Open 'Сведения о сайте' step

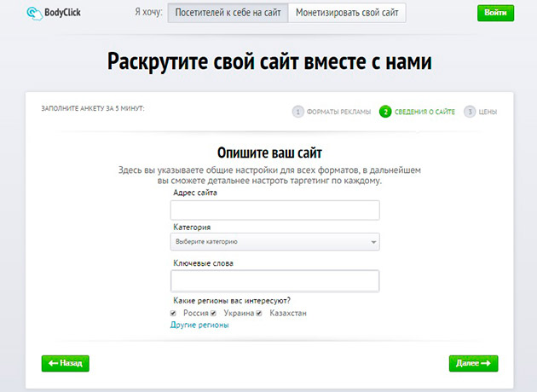click(x=424, y=112)
